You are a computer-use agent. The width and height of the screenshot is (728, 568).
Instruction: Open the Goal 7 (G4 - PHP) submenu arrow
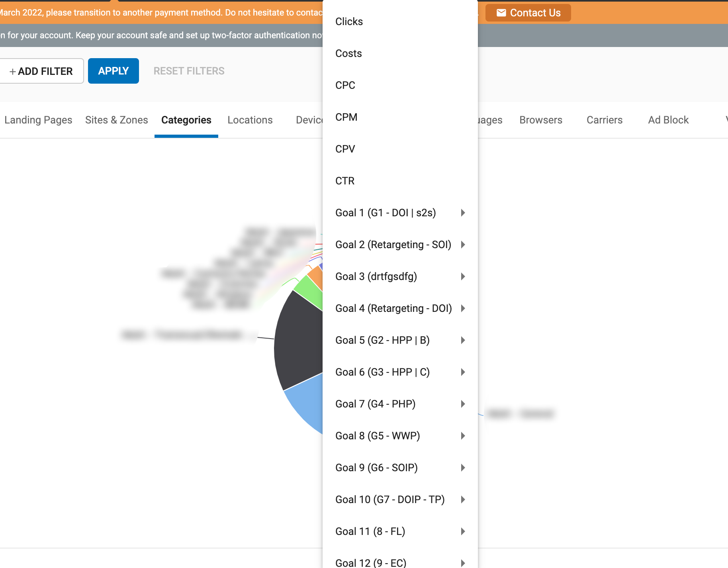[463, 404]
